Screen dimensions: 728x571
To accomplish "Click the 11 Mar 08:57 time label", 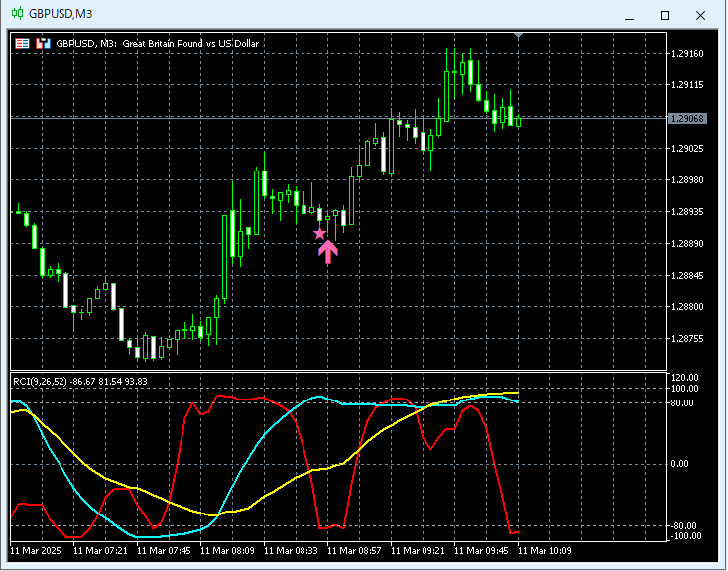I will pyautogui.click(x=354, y=551).
